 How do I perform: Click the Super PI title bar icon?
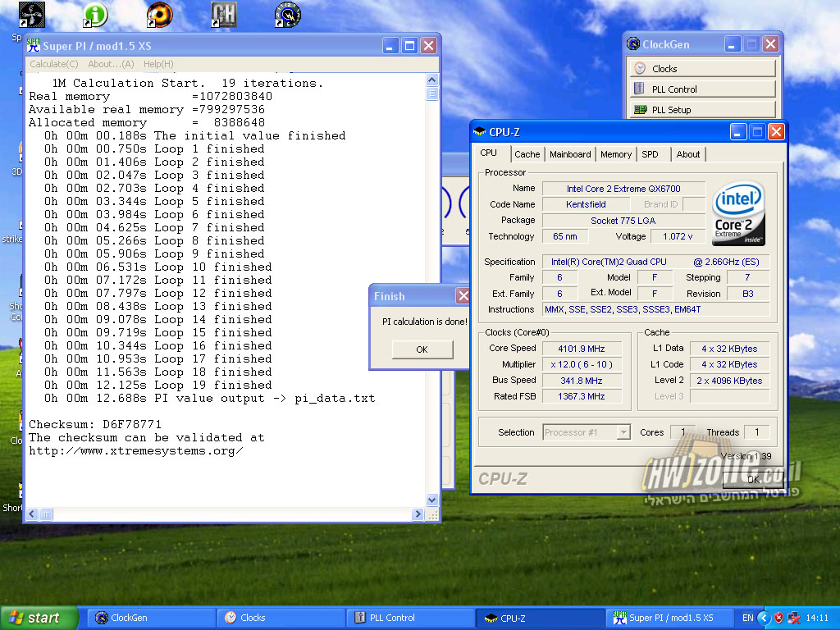pyautogui.click(x=34, y=46)
